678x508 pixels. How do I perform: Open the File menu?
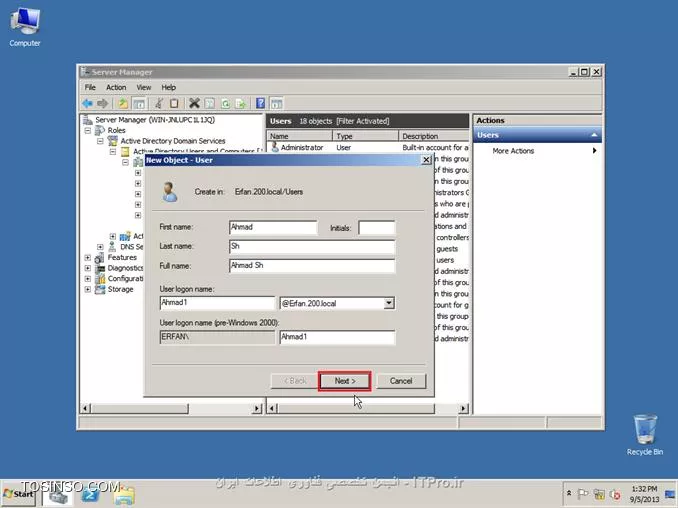tap(90, 87)
